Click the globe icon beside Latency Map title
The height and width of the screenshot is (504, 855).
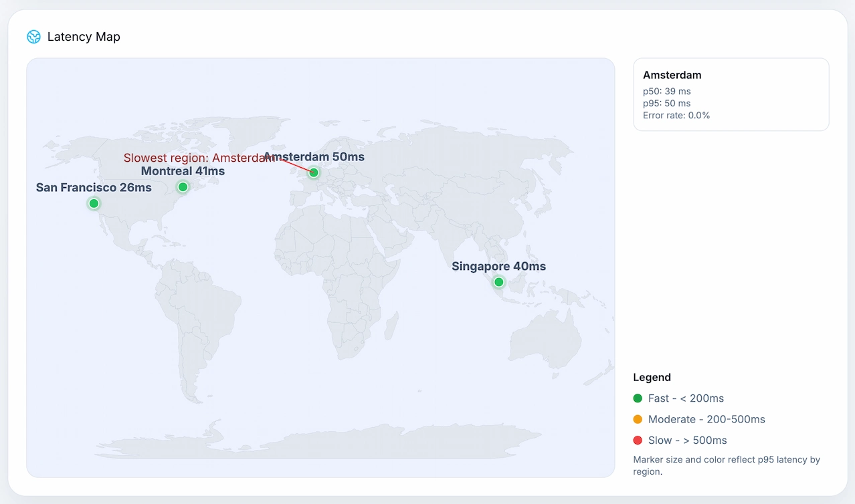point(33,37)
